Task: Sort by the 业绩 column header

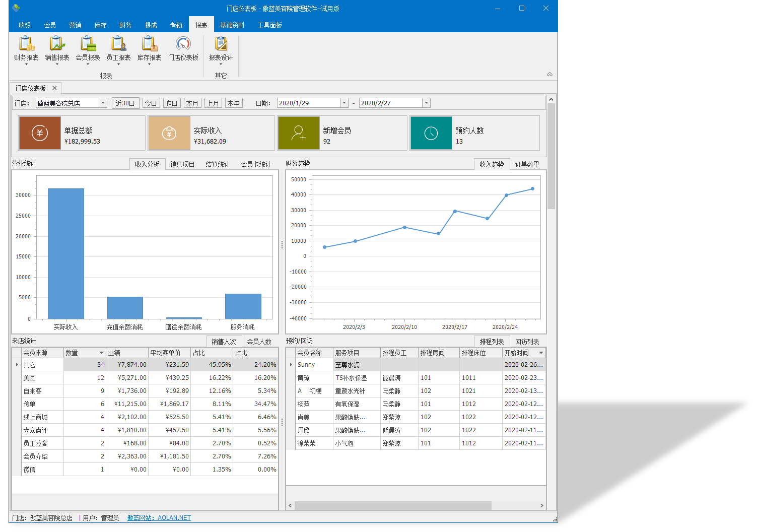Action: (127, 353)
